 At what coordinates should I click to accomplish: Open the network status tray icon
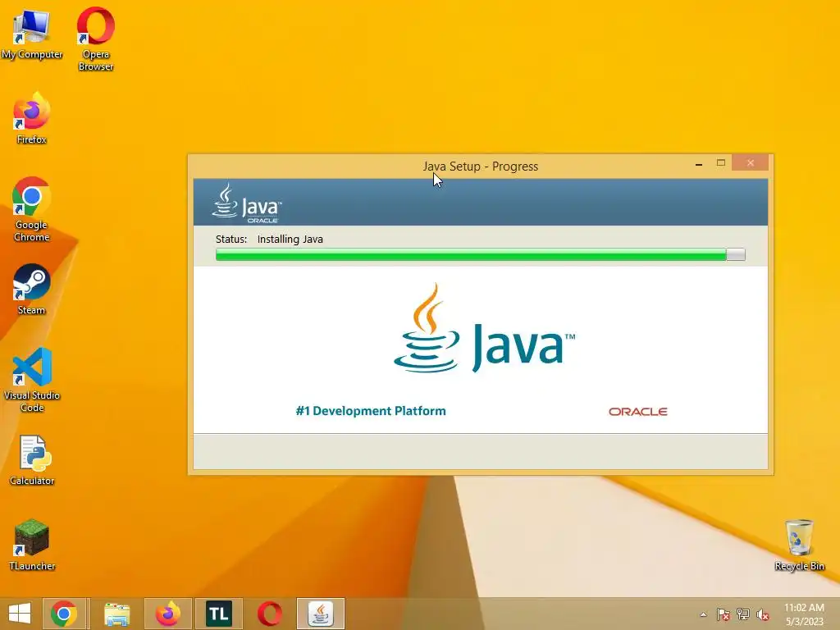pyautogui.click(x=743, y=614)
